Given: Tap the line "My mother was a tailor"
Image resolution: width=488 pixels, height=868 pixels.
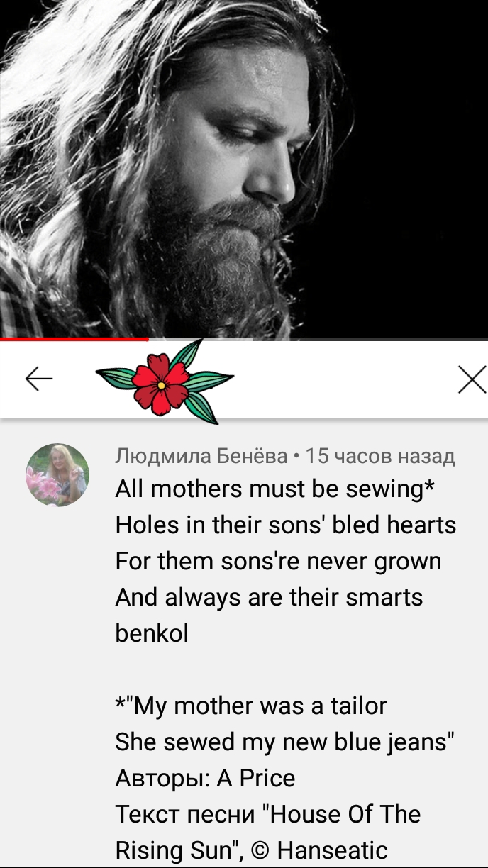Looking at the screenshot, I should coord(251,706).
